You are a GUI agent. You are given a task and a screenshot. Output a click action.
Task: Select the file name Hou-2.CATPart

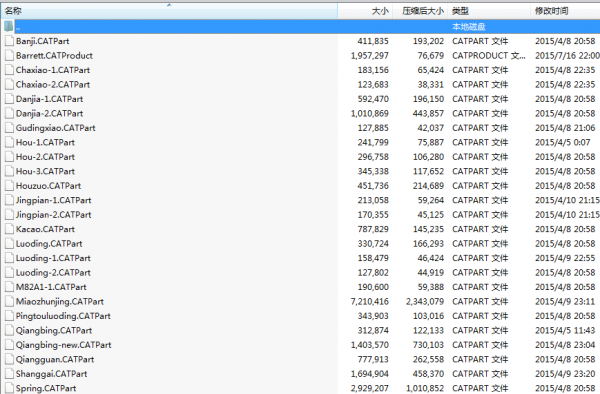tap(45, 157)
